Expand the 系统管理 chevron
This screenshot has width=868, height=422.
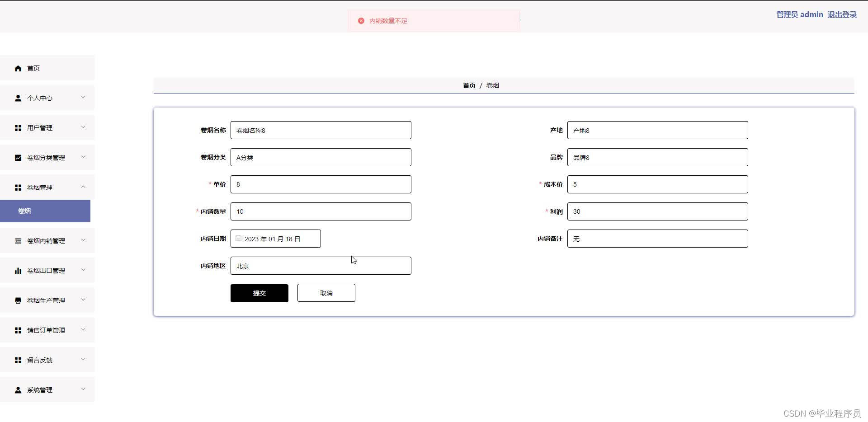click(x=83, y=389)
